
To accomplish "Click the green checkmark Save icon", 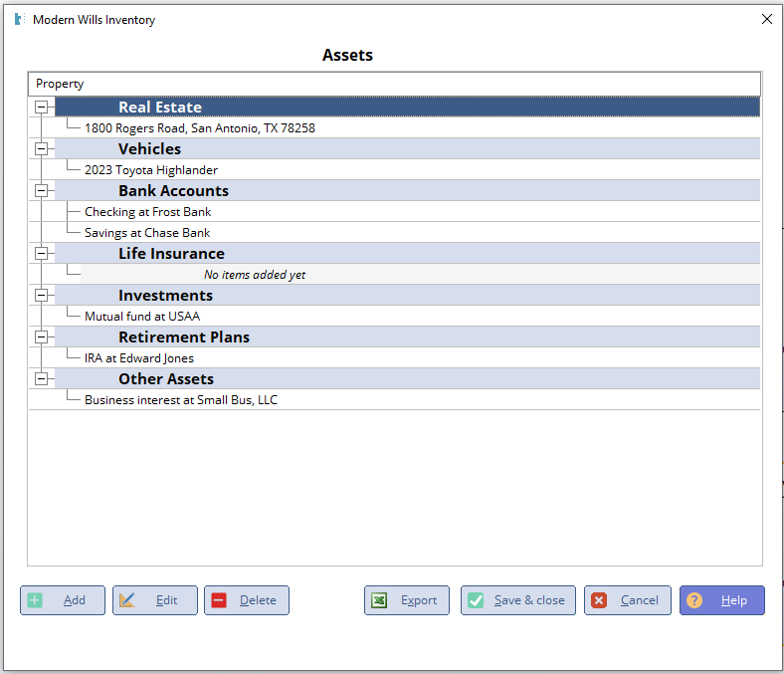I will point(476,600).
